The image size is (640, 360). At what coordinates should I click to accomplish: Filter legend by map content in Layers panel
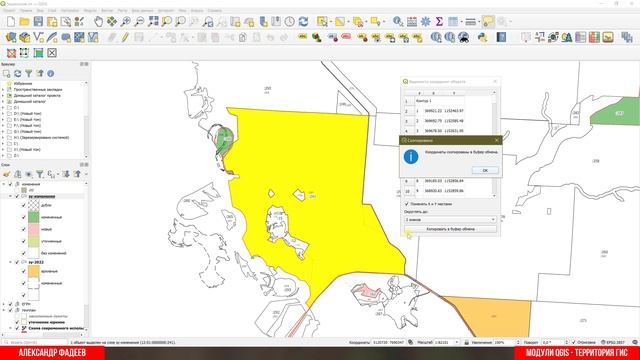coord(40,174)
